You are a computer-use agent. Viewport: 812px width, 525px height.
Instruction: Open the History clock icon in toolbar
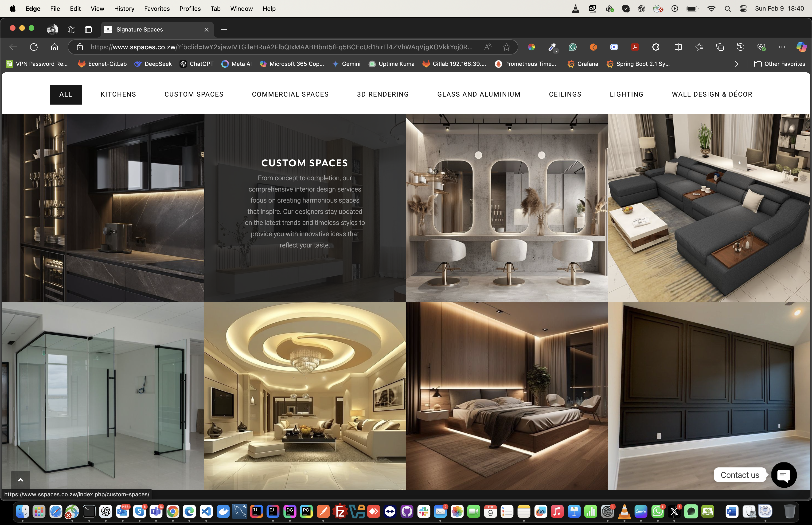pos(740,47)
